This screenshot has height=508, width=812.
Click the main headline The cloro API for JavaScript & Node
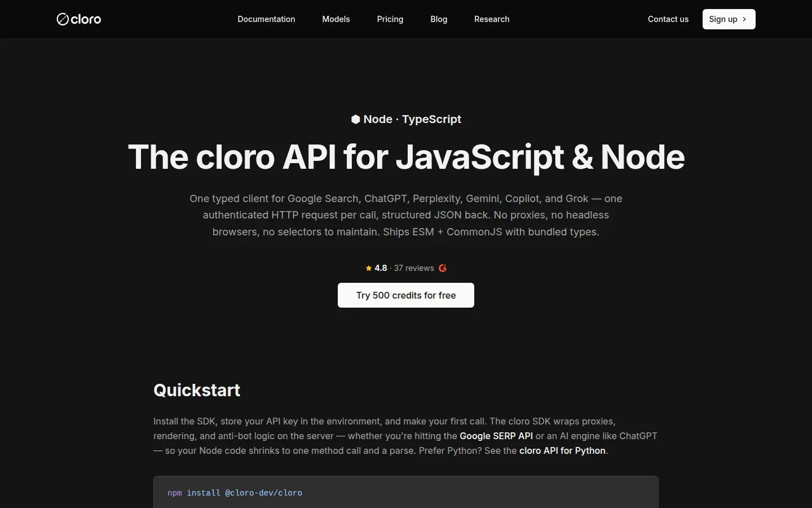click(406, 157)
